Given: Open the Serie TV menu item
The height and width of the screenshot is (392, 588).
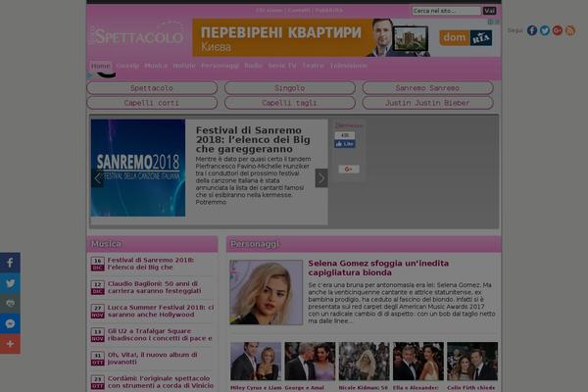Looking at the screenshot, I should 282,66.
